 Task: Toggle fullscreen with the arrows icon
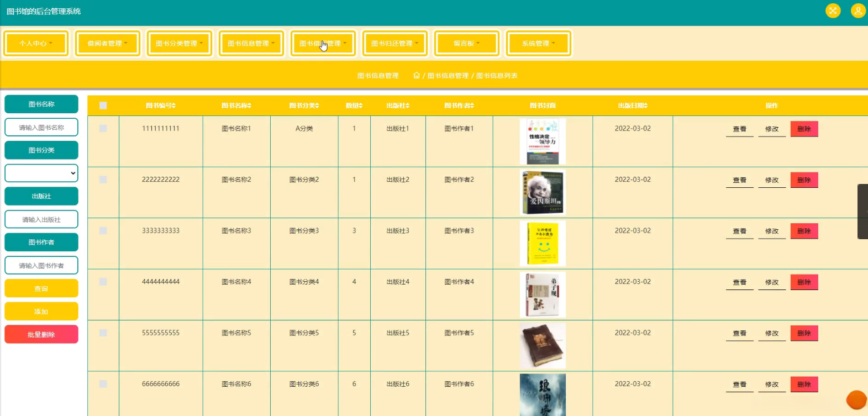pyautogui.click(x=833, y=10)
